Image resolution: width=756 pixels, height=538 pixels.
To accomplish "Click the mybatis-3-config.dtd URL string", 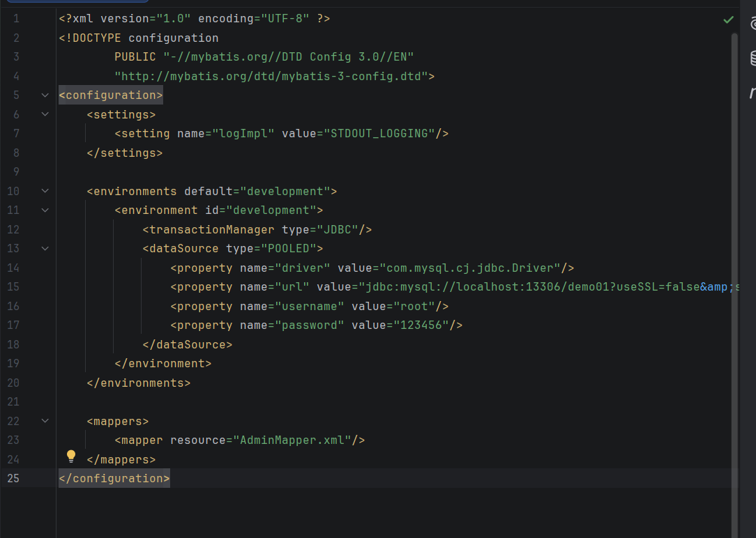I will pyautogui.click(x=271, y=76).
